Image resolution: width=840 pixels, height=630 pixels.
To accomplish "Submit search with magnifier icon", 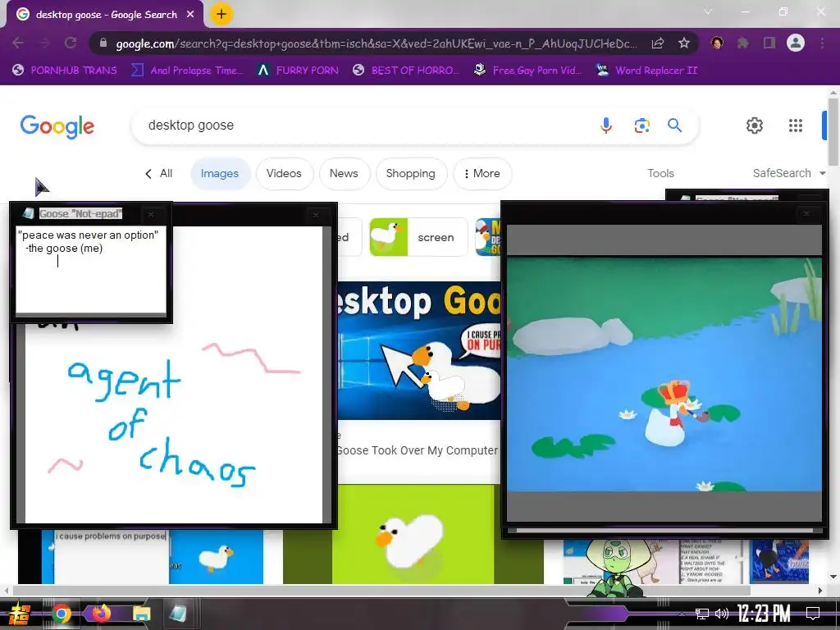I will click(674, 126).
